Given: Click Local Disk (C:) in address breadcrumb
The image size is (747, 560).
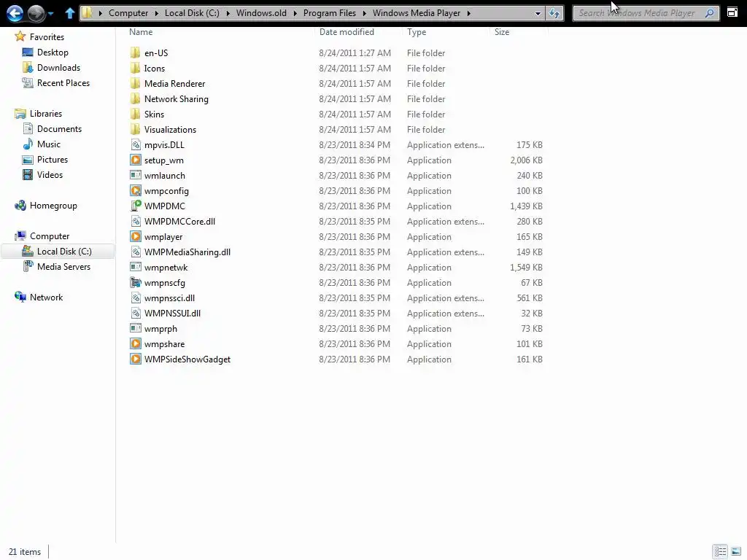Looking at the screenshot, I should (x=192, y=13).
